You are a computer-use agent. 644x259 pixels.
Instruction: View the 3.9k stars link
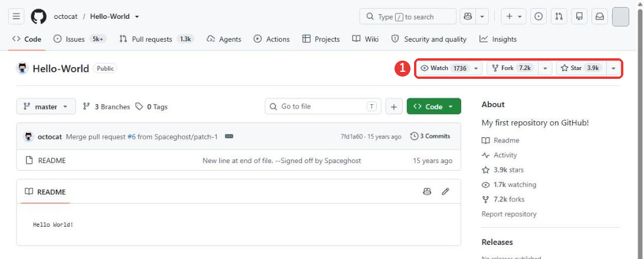click(x=502, y=170)
